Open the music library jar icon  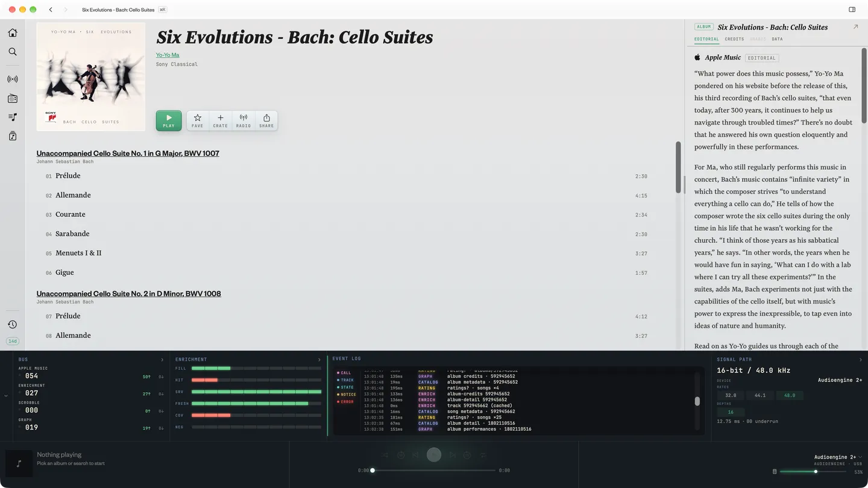coord(13,136)
